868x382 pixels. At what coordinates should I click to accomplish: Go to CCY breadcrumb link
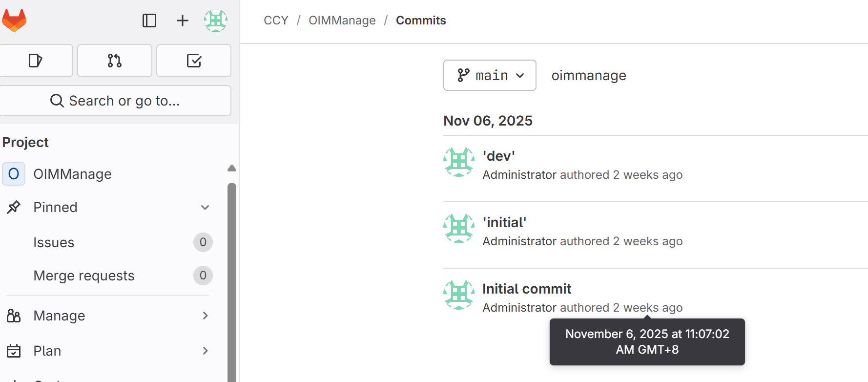tap(276, 21)
